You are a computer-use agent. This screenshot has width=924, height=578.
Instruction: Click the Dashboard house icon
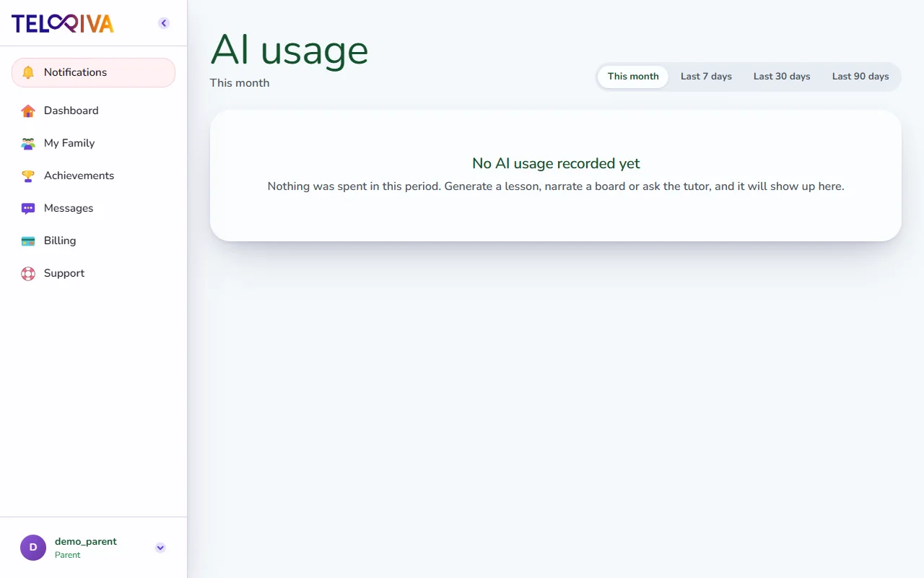coord(28,111)
